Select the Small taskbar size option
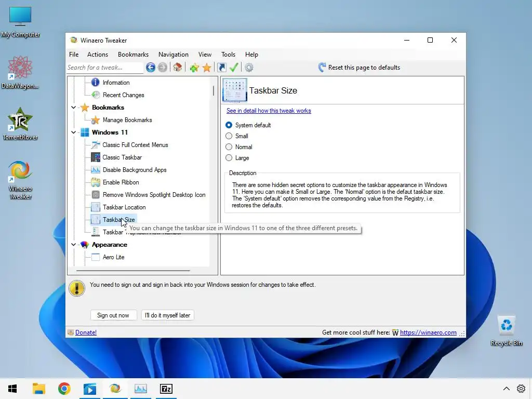 229,136
